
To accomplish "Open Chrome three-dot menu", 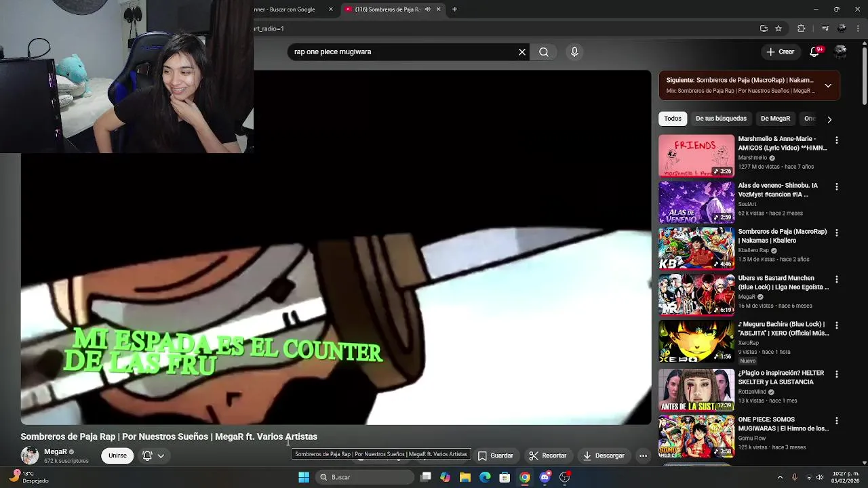I will pos(859,28).
